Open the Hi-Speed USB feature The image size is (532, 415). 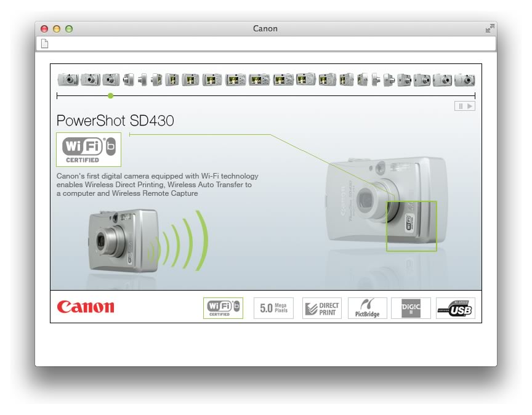[455, 308]
